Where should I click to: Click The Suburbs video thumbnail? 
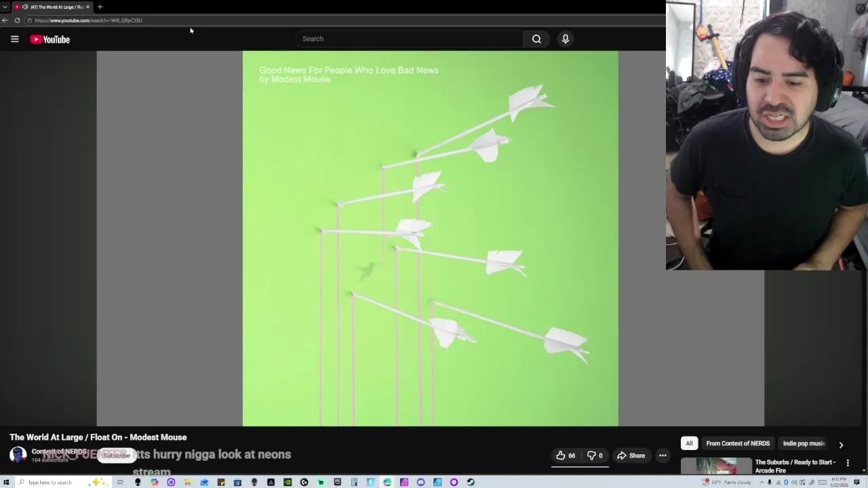point(717,466)
